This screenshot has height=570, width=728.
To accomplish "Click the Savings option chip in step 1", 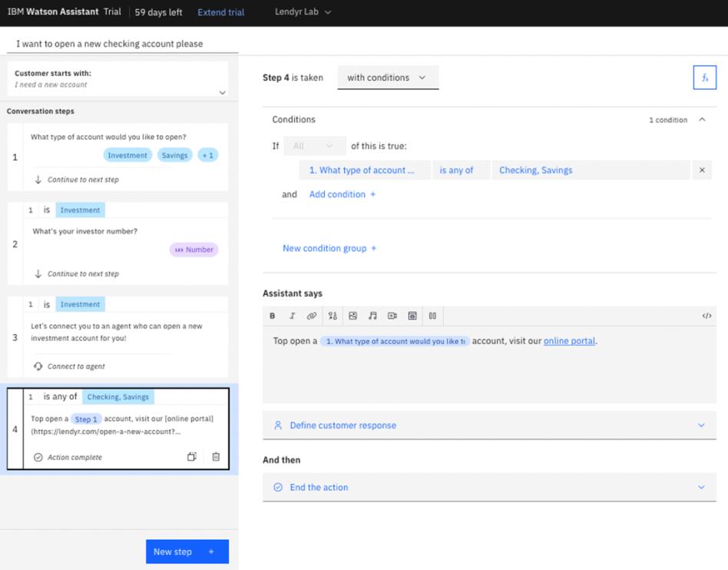I will [174, 155].
